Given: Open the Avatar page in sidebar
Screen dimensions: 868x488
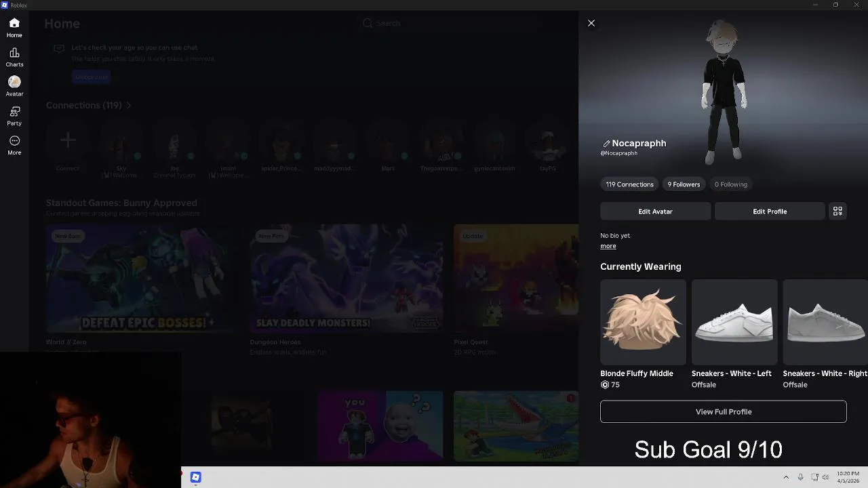Looking at the screenshot, I should pyautogui.click(x=14, y=87).
